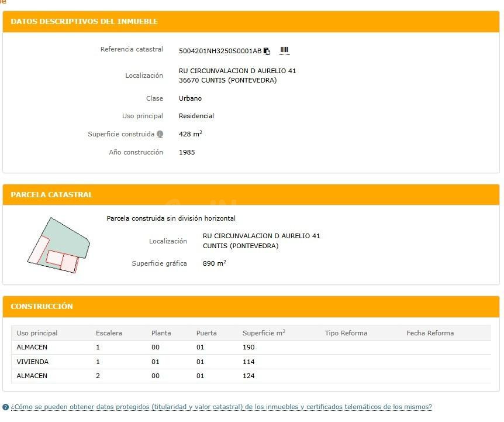This screenshot has width=504, height=422.
Task: Click the Tipo Reforma column header
Action: coord(346,333)
